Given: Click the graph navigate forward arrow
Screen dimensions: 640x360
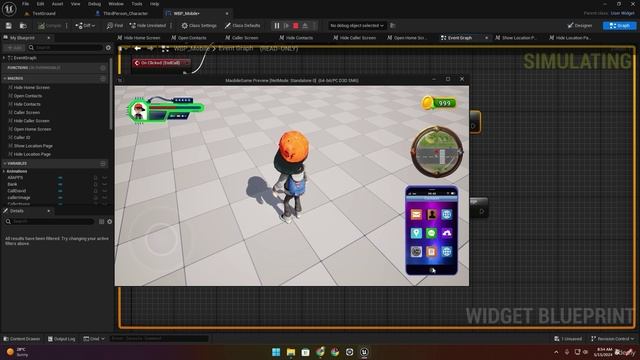Looking at the screenshot, I should (150, 49).
